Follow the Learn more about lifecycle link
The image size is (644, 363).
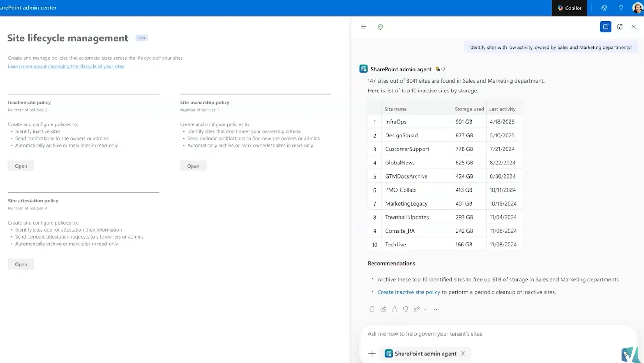(x=66, y=66)
